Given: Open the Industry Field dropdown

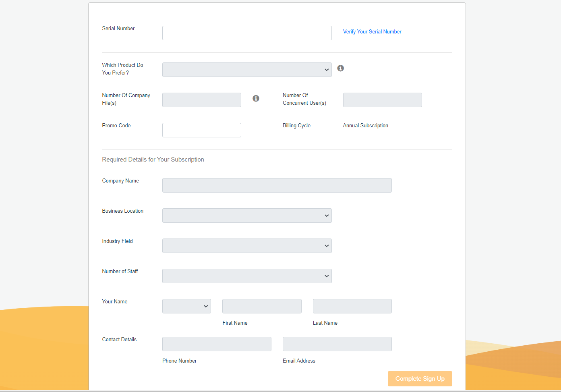Looking at the screenshot, I should point(246,246).
